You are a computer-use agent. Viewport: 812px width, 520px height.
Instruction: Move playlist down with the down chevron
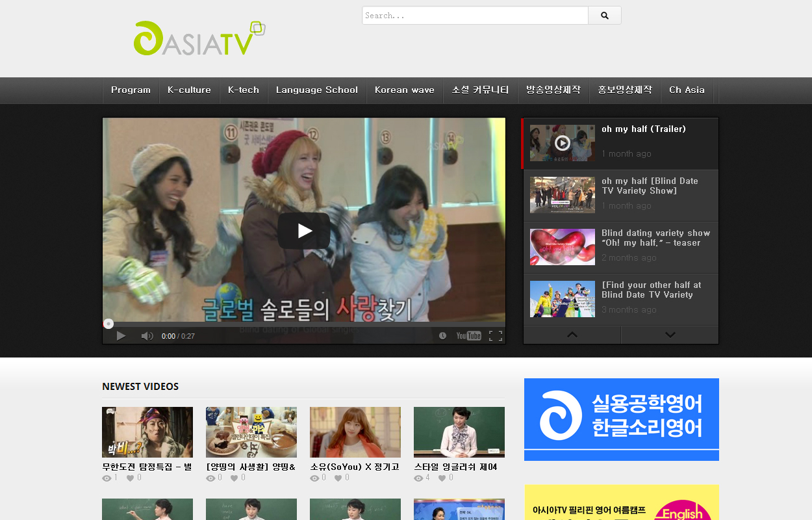point(670,335)
